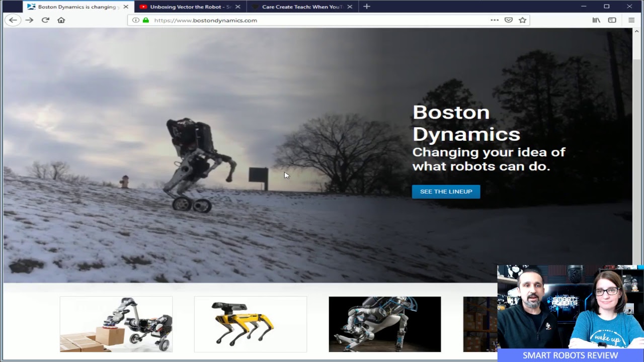644x362 pixels.
Task: Open the Firefox hamburger menu
Action: [x=631, y=20]
